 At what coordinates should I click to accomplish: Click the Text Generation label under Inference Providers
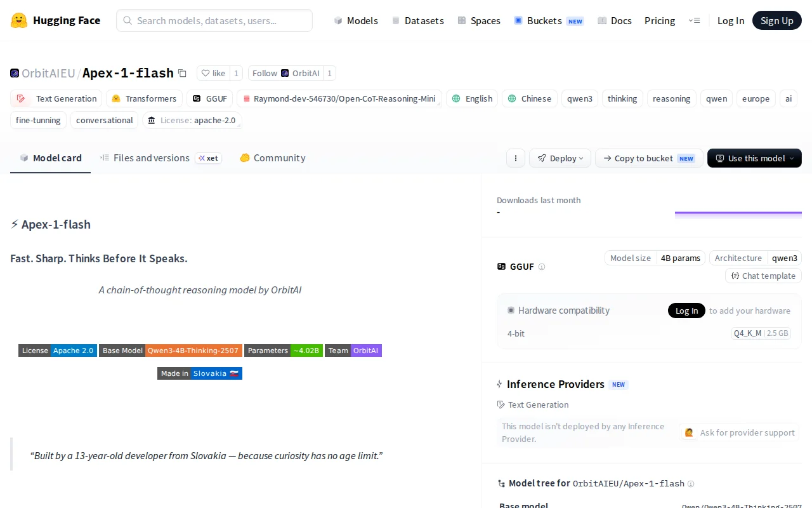click(538, 404)
